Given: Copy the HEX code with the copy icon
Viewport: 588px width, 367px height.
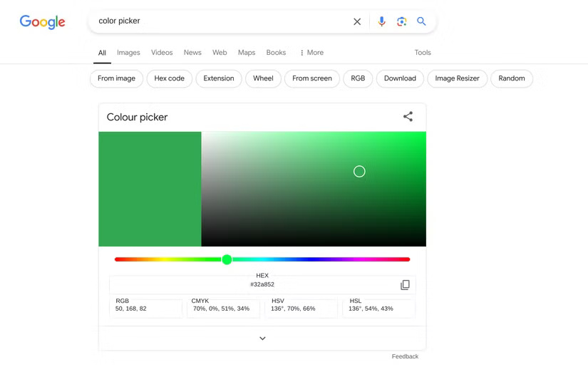Looking at the screenshot, I should click(x=405, y=285).
